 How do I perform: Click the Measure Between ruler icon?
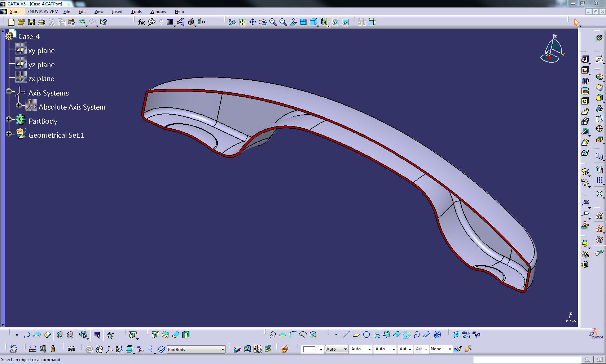[32, 349]
